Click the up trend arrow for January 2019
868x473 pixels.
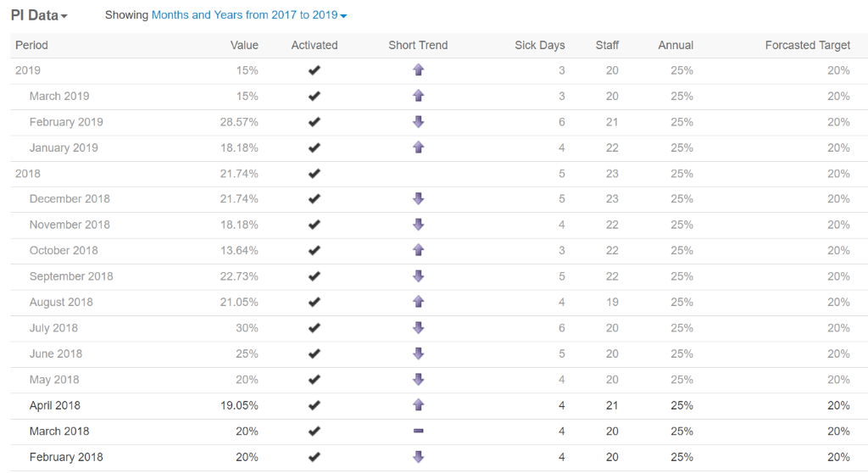[419, 147]
